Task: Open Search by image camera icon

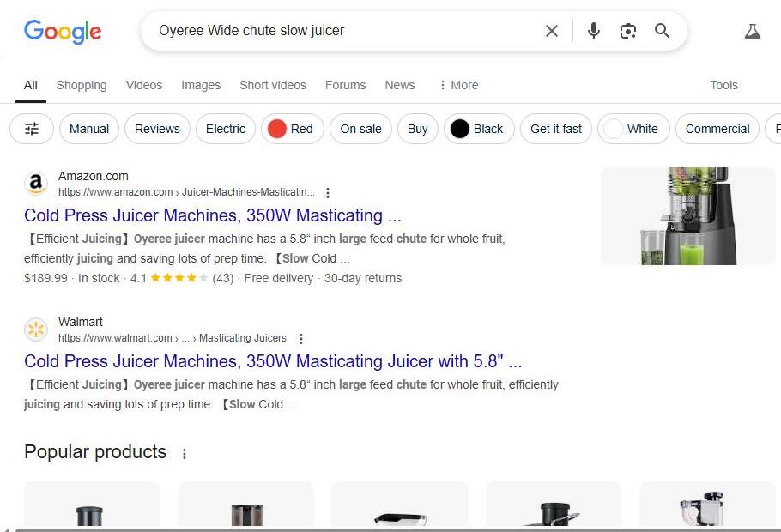Action: pos(627,31)
